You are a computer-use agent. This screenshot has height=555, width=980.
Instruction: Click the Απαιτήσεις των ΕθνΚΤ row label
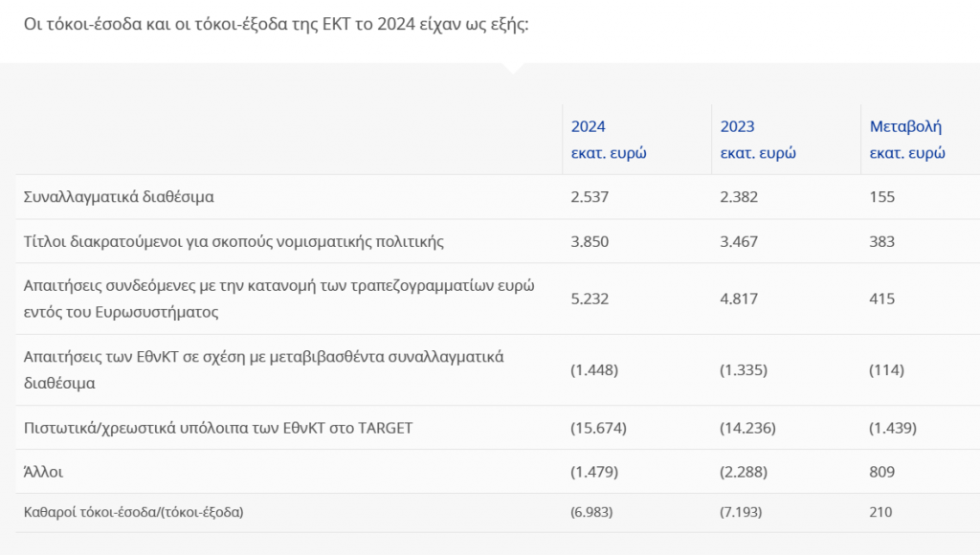pos(263,370)
